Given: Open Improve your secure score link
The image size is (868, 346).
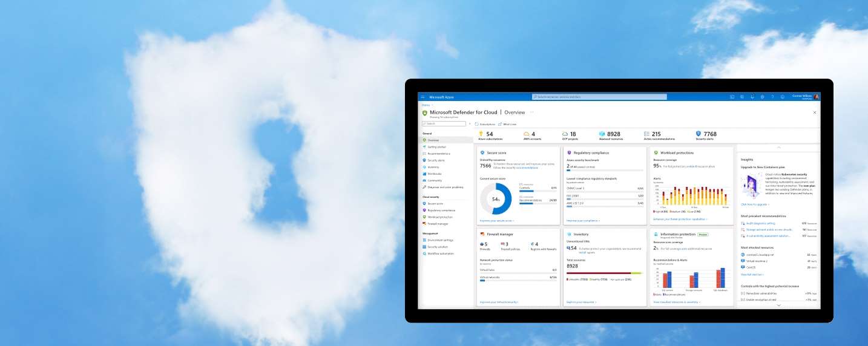Looking at the screenshot, I should click(x=497, y=221).
